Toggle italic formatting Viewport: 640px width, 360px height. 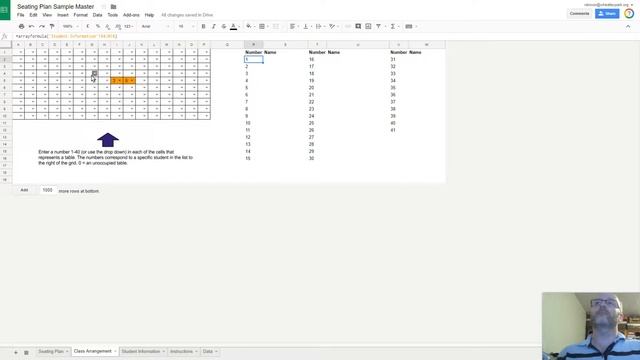pyautogui.click(x=213, y=26)
